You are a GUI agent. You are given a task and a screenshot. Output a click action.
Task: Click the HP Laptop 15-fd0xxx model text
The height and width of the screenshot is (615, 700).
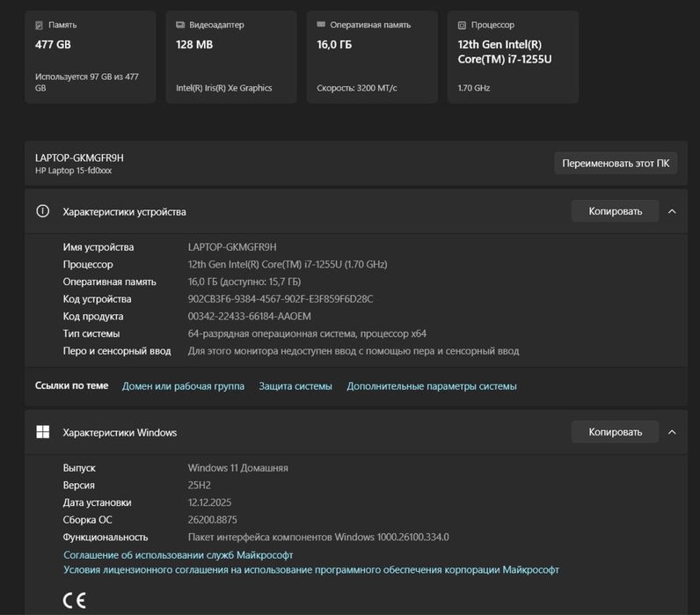pos(74,171)
